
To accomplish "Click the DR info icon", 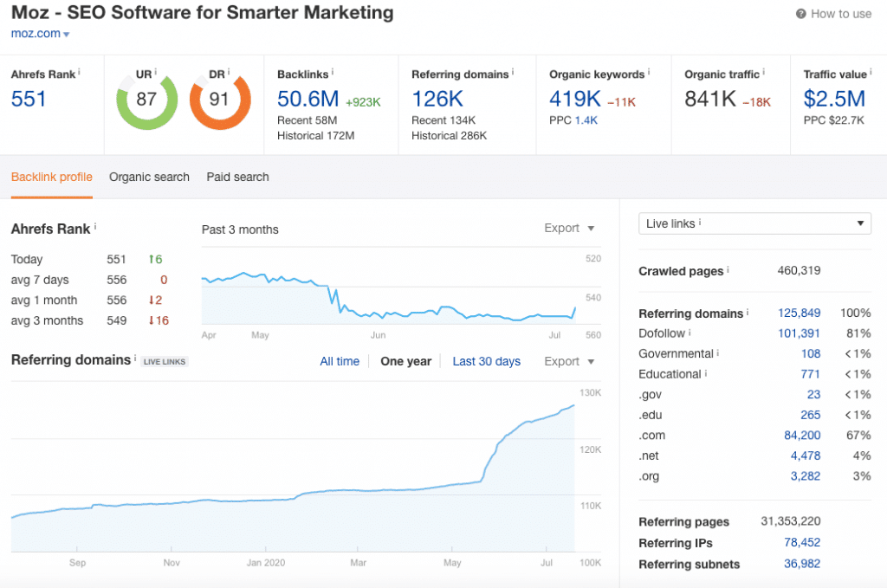I will tap(229, 72).
